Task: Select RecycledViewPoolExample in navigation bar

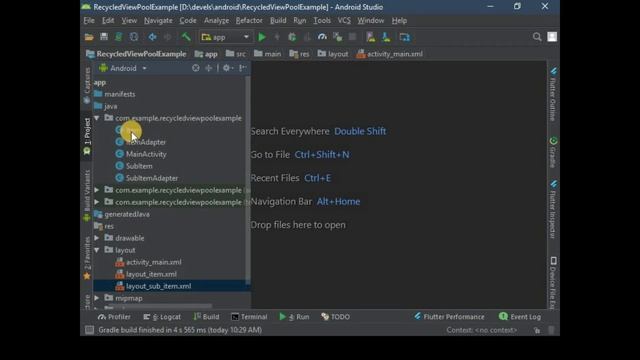Action: pyautogui.click(x=136, y=54)
